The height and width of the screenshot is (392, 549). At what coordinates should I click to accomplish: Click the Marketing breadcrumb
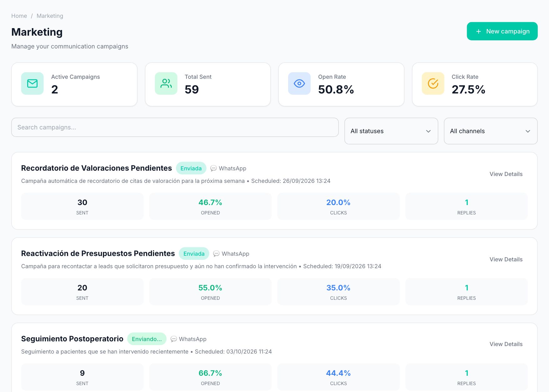pos(50,16)
